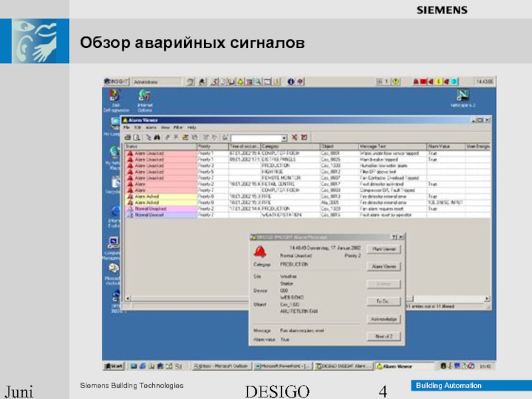532x399 pixels.
Task: Click the yellow bell icon in Insight bar
Action: click(x=241, y=81)
